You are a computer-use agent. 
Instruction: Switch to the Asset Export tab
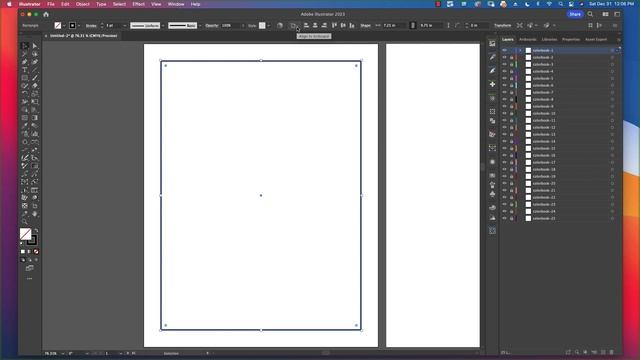tap(596, 40)
